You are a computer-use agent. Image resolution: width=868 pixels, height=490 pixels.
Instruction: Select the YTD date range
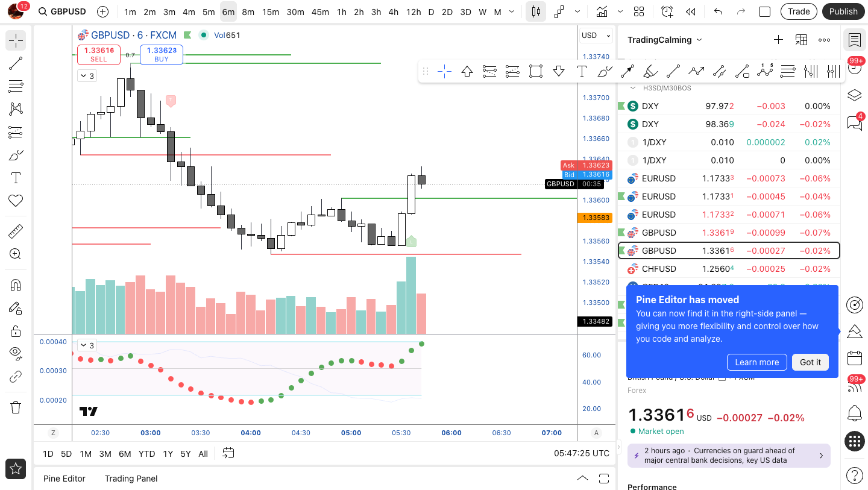[x=146, y=454]
